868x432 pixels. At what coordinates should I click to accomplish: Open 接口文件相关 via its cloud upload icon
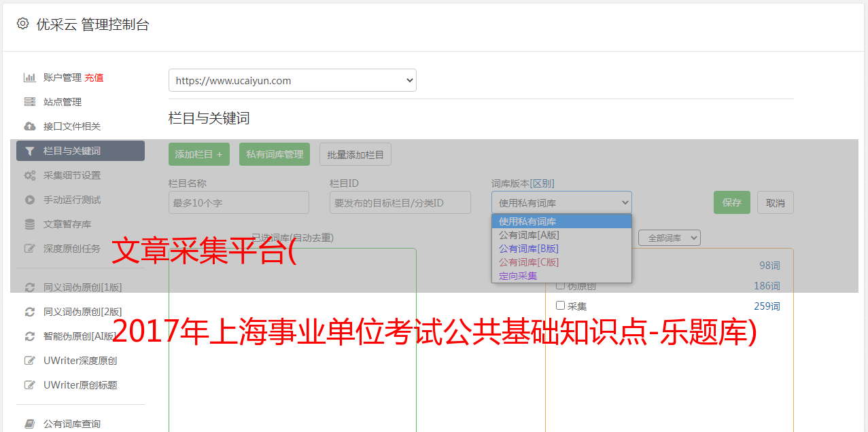click(x=30, y=126)
